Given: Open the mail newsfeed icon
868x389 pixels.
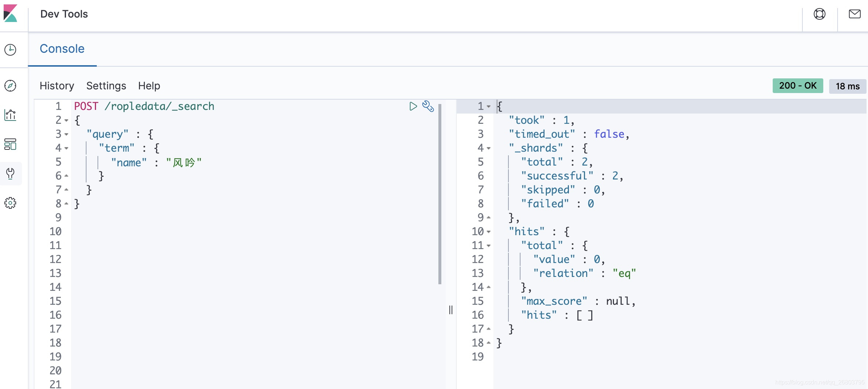Looking at the screenshot, I should pos(855,14).
